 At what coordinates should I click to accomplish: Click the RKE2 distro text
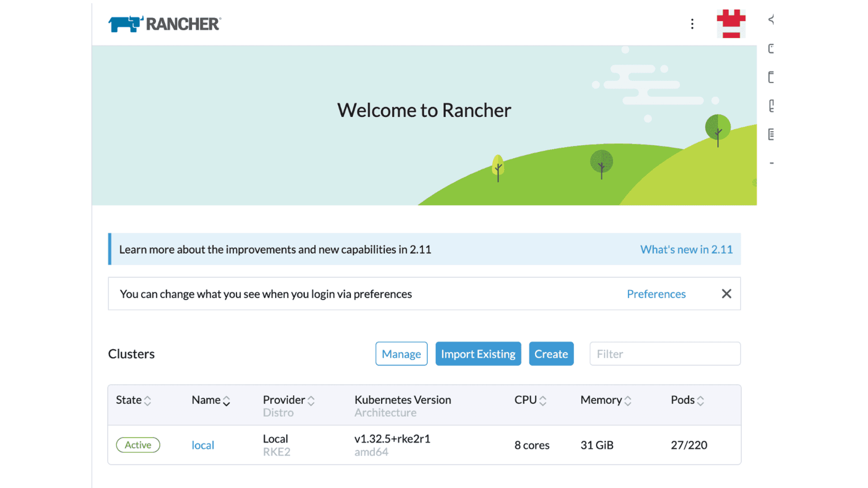277,452
